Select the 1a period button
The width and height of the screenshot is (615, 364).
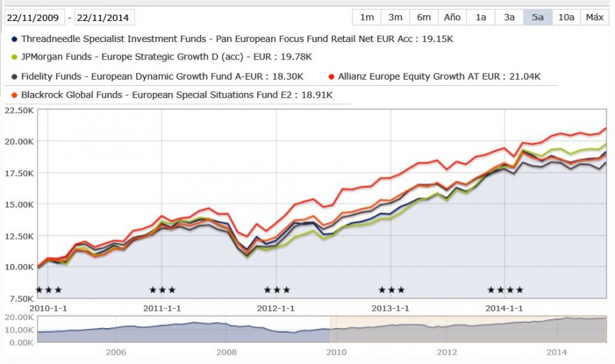tap(481, 17)
